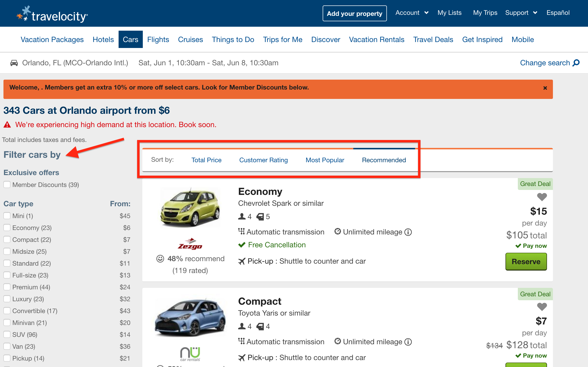
Task: Click 'Great Deal' badge on Economy
Action: (x=535, y=184)
